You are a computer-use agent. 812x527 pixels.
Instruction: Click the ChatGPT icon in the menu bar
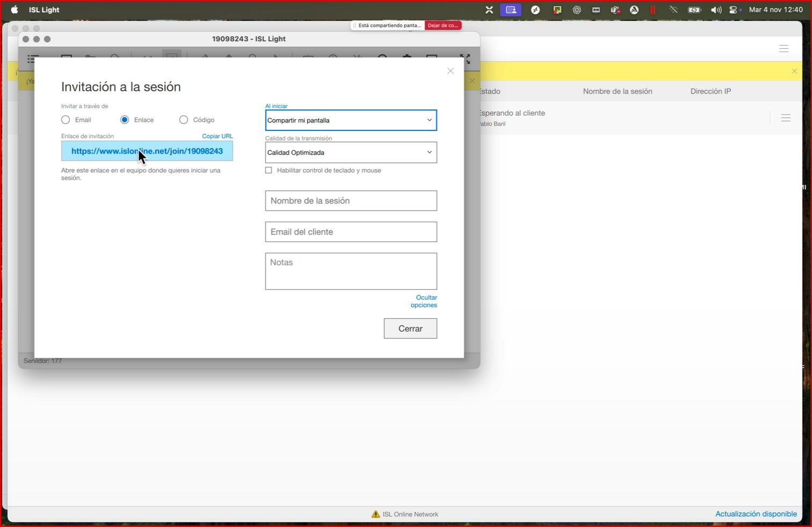577,10
